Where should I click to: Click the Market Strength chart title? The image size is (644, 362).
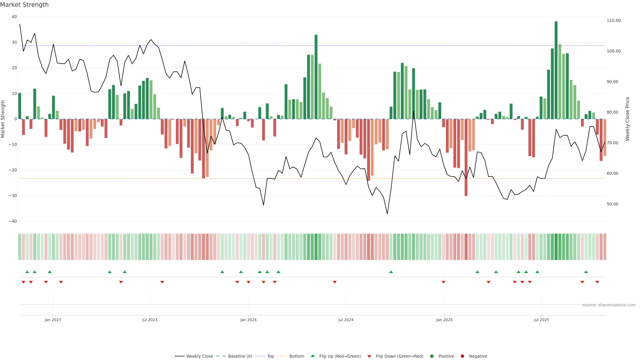click(24, 5)
